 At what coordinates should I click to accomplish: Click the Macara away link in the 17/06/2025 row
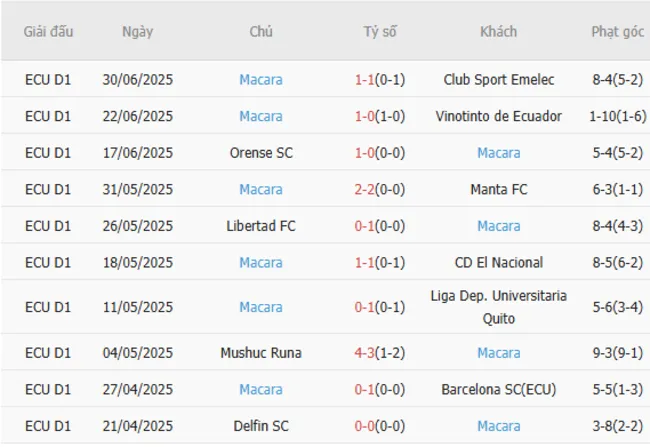click(x=498, y=153)
